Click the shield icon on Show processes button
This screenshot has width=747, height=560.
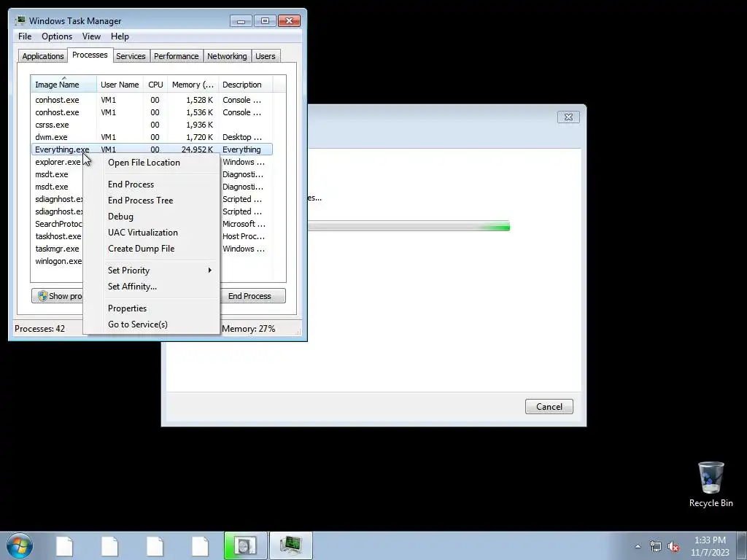[43, 296]
